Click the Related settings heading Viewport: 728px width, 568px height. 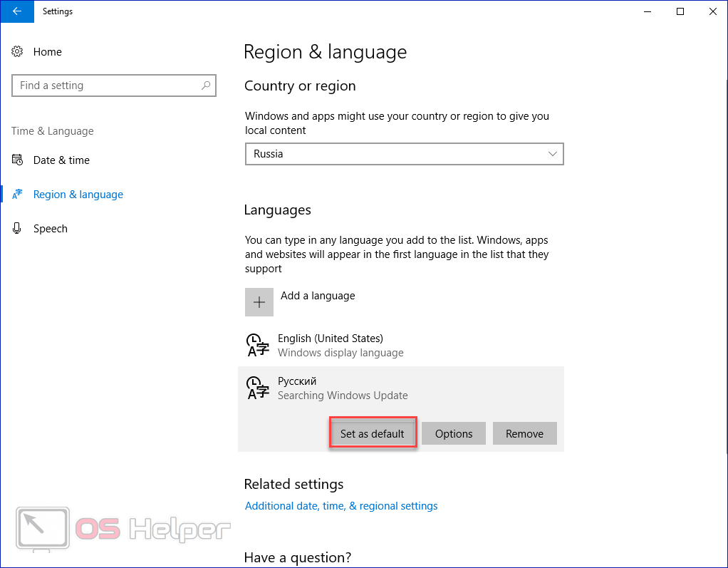[294, 484]
